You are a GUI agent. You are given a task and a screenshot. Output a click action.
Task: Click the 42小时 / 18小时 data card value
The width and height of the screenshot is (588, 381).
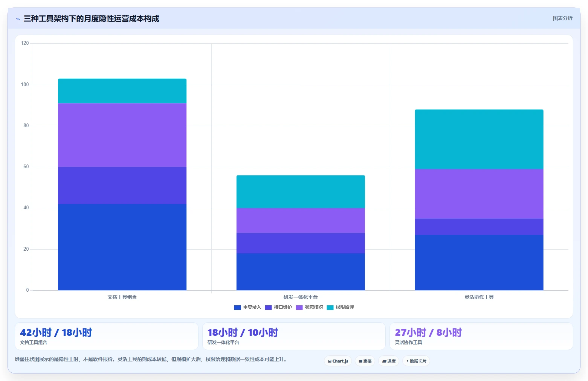tap(56, 332)
